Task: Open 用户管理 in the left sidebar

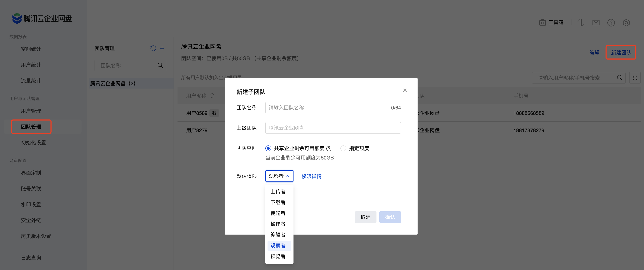Action: (31, 111)
